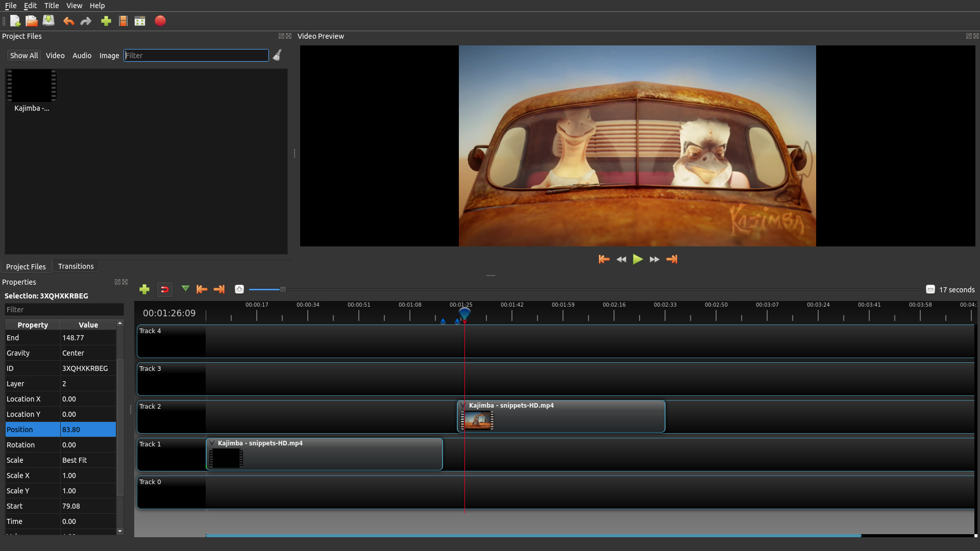Play the video preview
Screen dimensions: 980x551
(638, 259)
